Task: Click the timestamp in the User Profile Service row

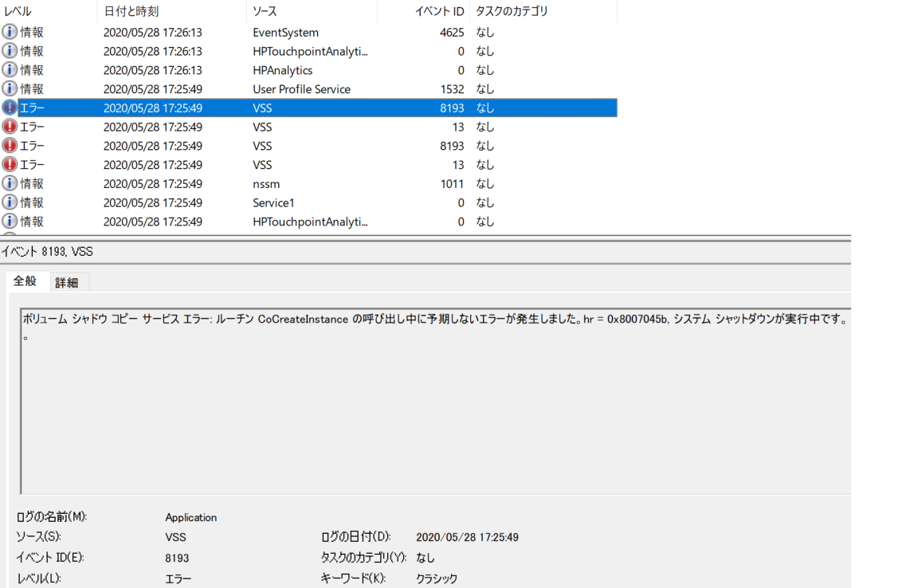Action: [153, 89]
